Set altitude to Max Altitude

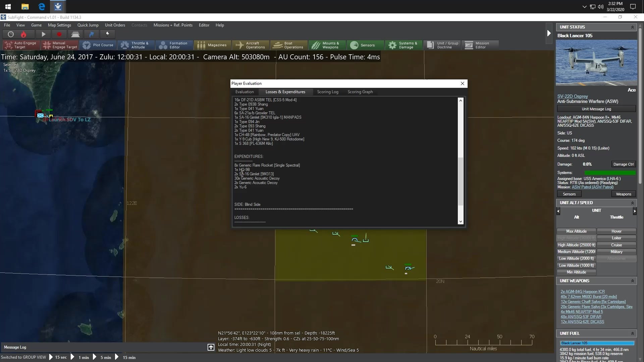(x=576, y=231)
